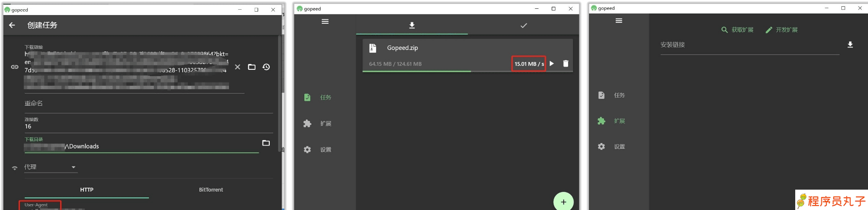
Task: Open the 代理 proxy dropdown
Action: click(x=50, y=167)
